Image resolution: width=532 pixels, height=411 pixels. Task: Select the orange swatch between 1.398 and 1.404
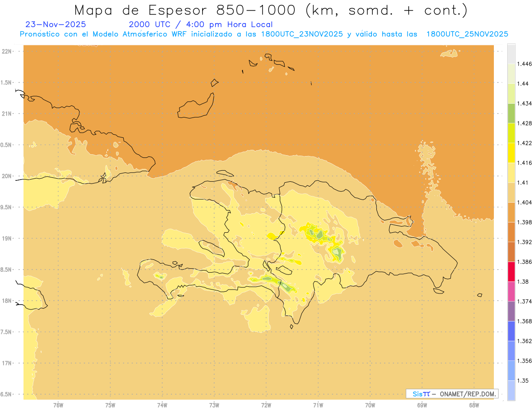click(511, 212)
